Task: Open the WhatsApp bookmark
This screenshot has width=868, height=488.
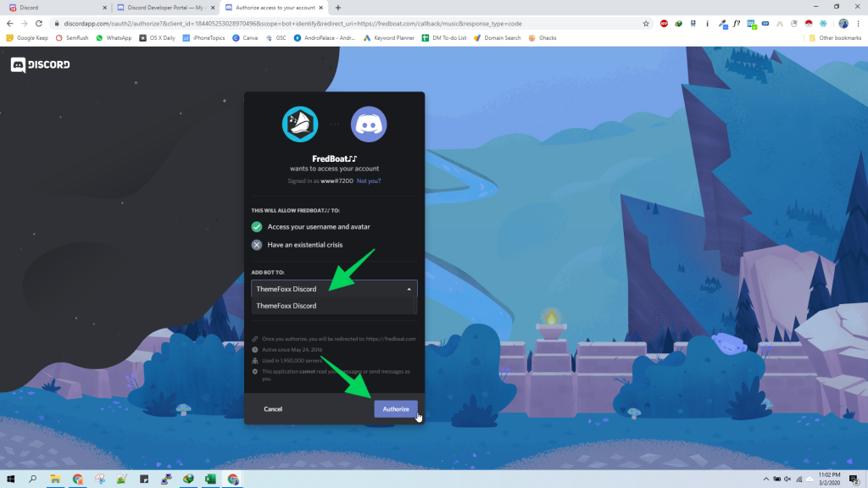Action: click(114, 38)
